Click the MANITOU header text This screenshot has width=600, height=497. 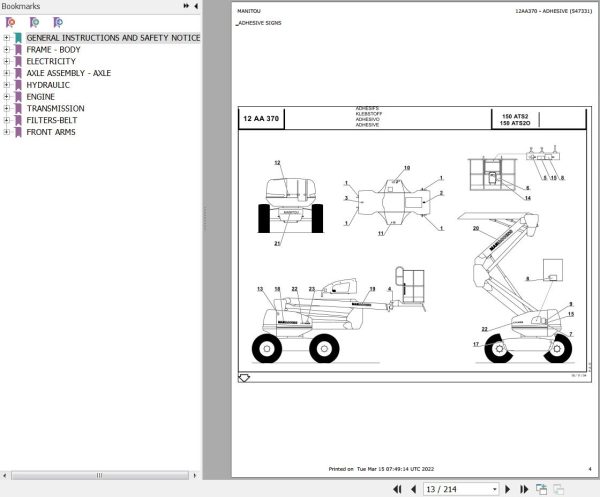pos(249,11)
